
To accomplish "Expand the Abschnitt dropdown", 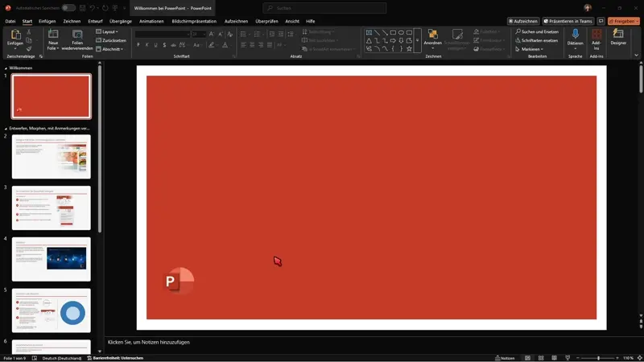I will tap(109, 49).
